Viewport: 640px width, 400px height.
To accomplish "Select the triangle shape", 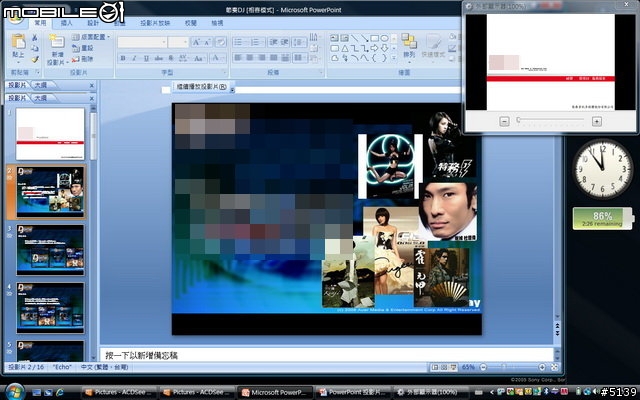I will (x=344, y=48).
